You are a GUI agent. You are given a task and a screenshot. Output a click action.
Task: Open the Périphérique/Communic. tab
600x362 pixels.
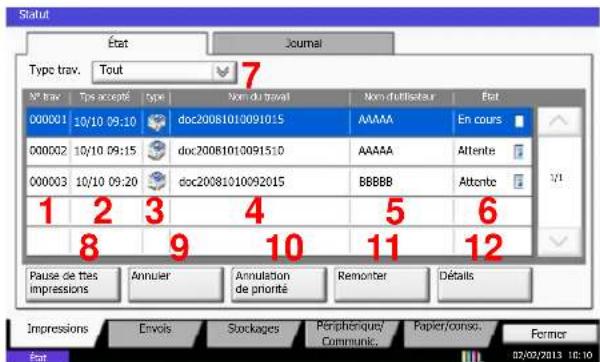(350, 334)
